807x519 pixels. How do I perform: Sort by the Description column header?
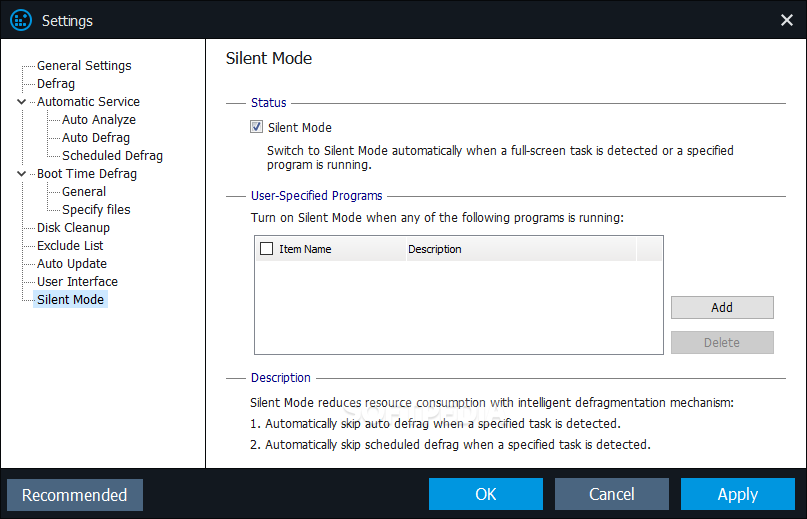click(521, 249)
